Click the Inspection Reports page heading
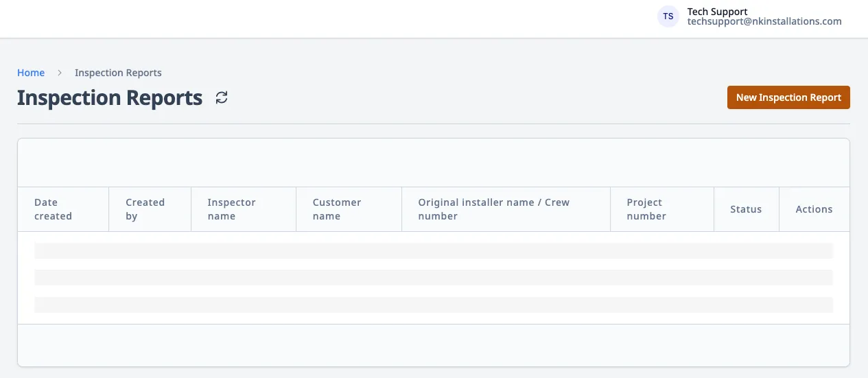This screenshot has height=378, width=868. tap(110, 97)
